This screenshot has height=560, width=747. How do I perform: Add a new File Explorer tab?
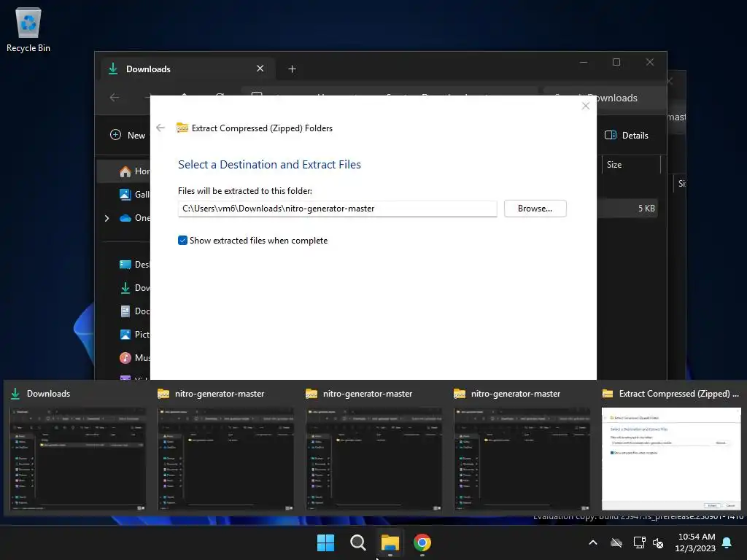(292, 69)
